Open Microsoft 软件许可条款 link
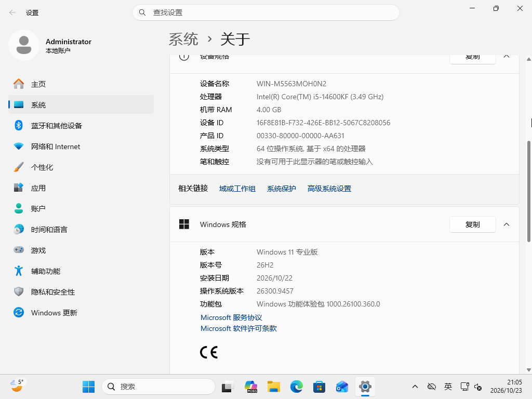Viewport: 532px width, 399px height. point(238,328)
